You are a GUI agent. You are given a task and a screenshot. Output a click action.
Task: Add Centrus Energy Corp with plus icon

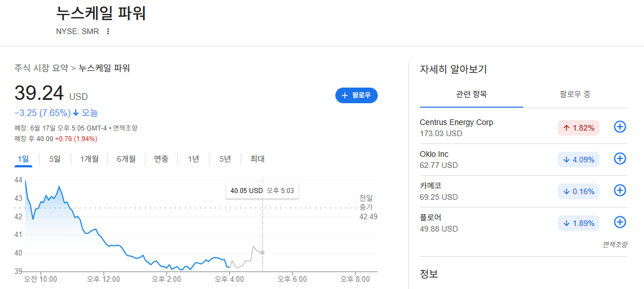click(620, 127)
